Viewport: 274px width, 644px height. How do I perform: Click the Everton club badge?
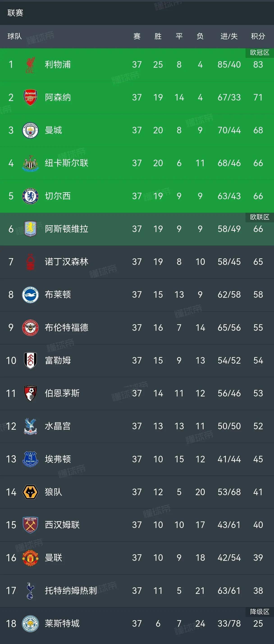(x=30, y=459)
